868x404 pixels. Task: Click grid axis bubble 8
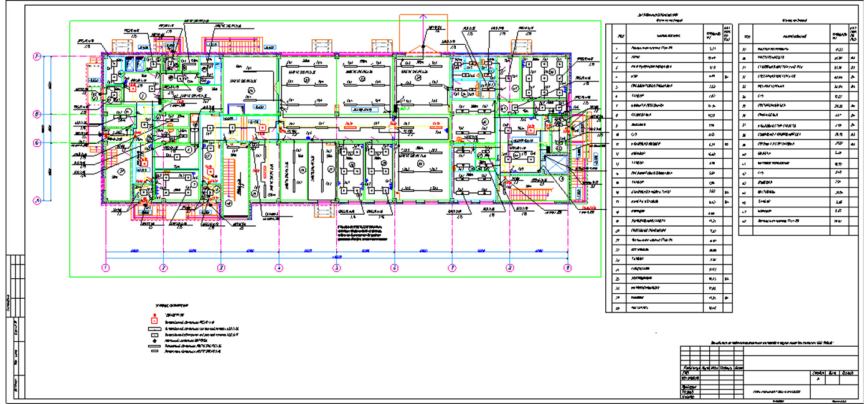coord(509,268)
